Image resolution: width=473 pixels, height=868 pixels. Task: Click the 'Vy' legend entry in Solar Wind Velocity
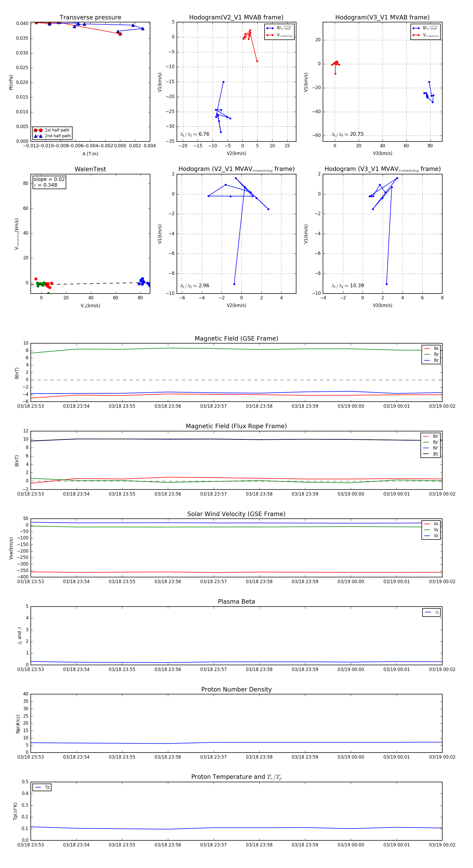431,530
